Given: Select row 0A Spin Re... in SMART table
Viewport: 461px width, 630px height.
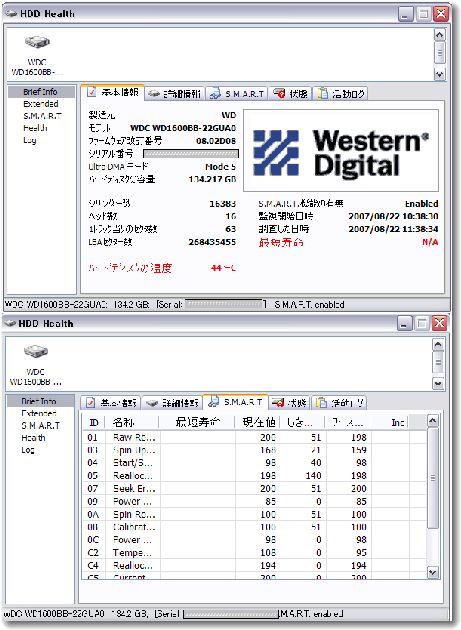Looking at the screenshot, I should pos(255,514).
